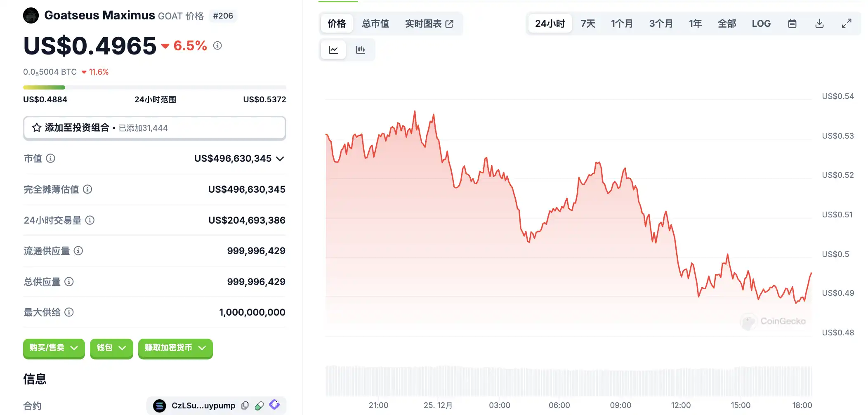This screenshot has height=415, width=868.
Task: Click the 24小时范围 price range bar
Action: coord(154,87)
